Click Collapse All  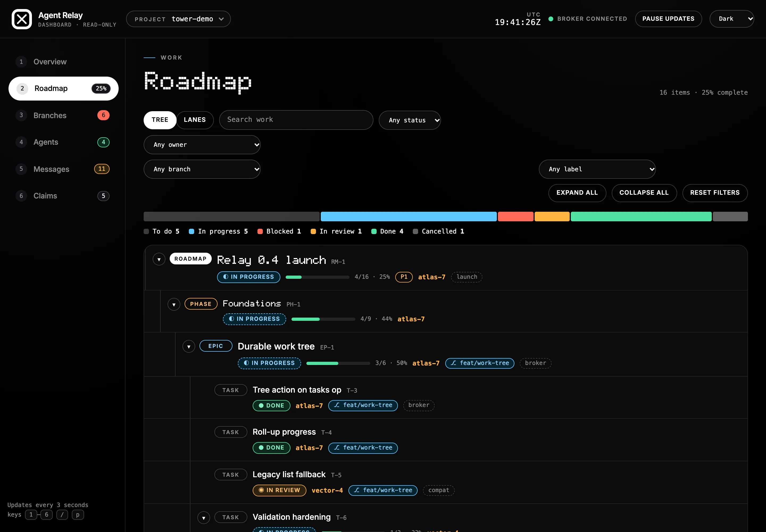point(644,193)
